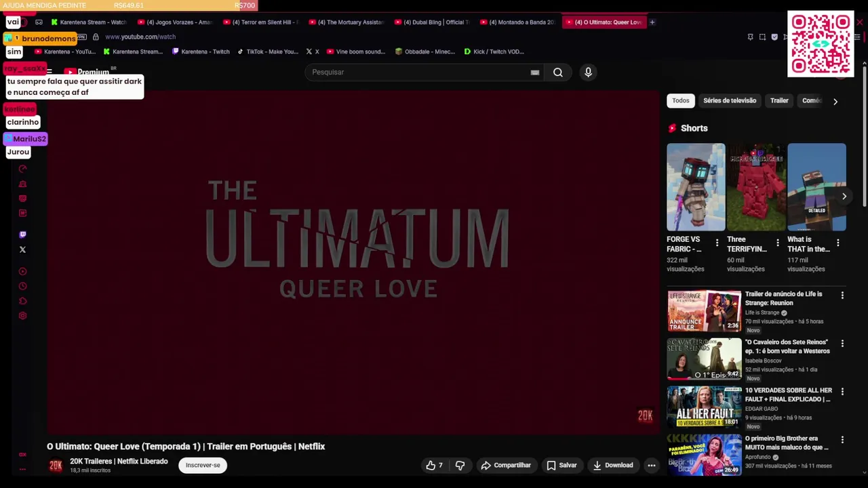The image size is (868, 488).
Task: Open the sidebar player icon
Action: pyautogui.click(x=22, y=271)
